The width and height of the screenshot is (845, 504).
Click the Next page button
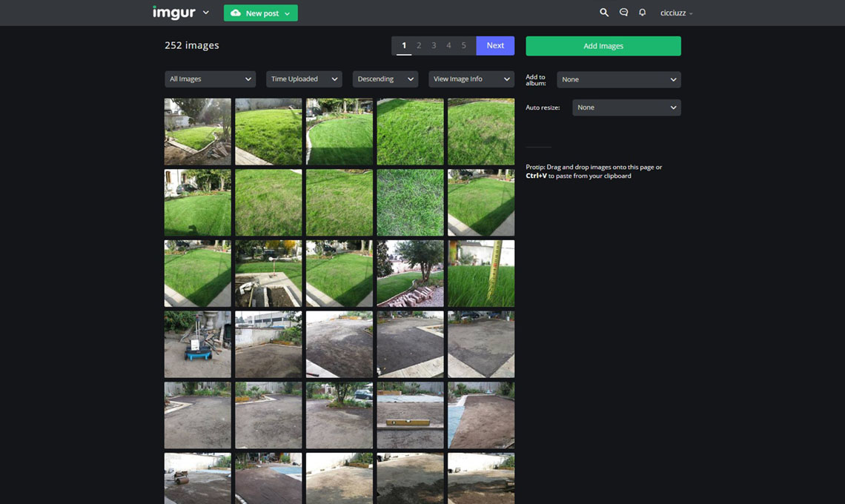495,46
